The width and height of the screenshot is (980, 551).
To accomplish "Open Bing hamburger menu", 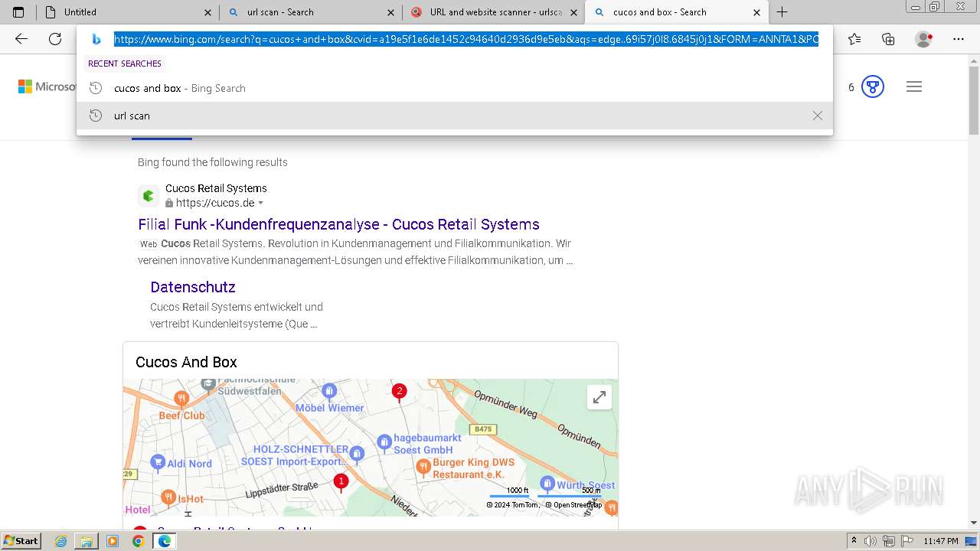I will click(x=914, y=86).
